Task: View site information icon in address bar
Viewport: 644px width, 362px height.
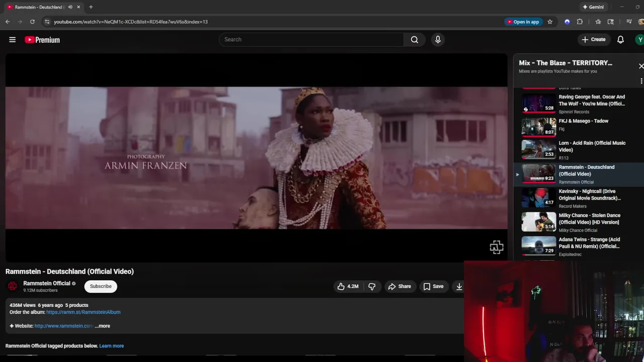Action: point(47,22)
